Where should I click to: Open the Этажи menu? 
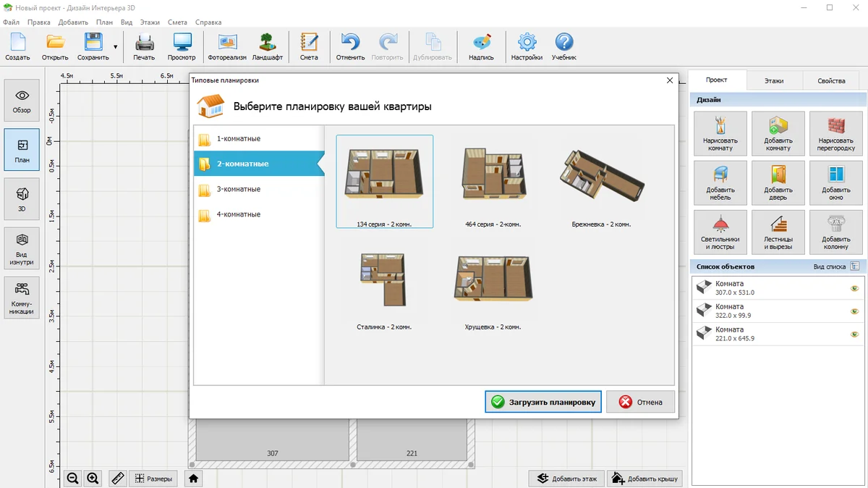coord(150,22)
